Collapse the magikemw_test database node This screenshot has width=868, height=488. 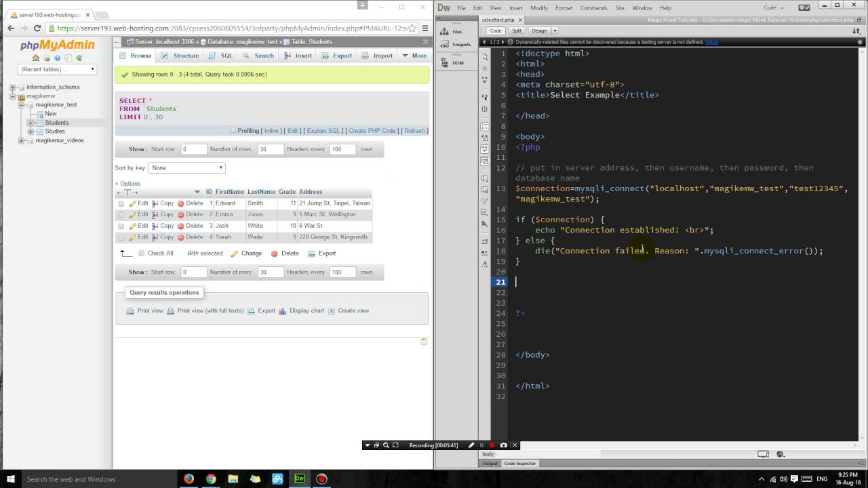point(21,105)
